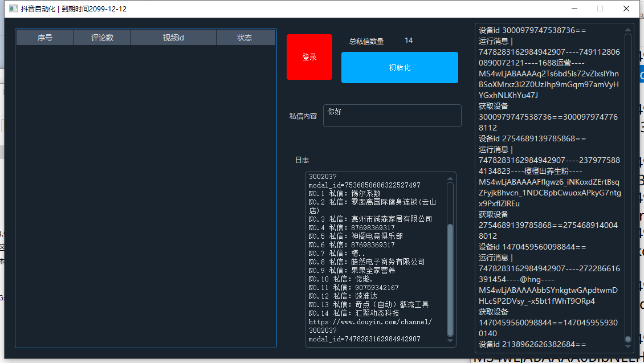Minimize the 抖音自动化 window

point(574,9)
